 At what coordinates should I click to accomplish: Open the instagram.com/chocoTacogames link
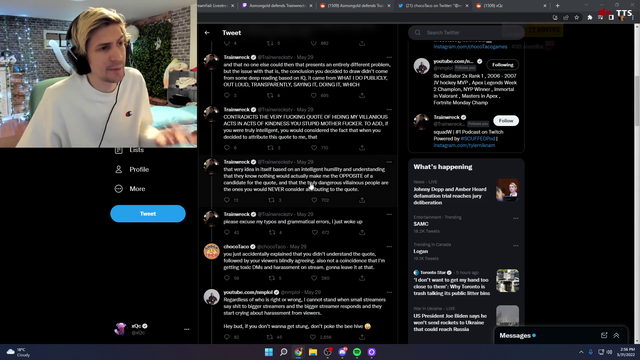[470, 47]
